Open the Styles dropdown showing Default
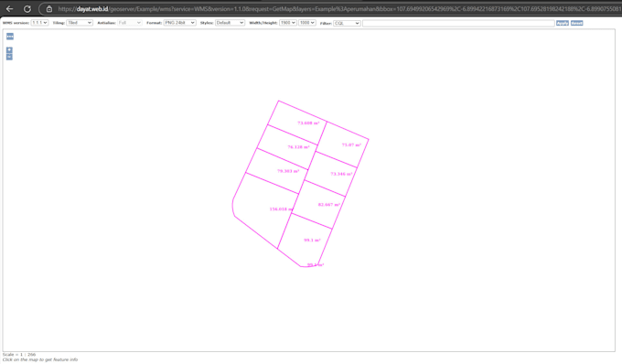Screen dimensions: 622x364 (230, 23)
